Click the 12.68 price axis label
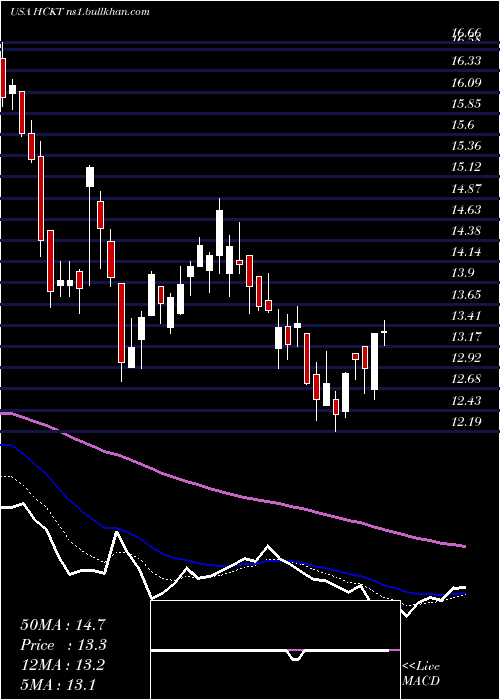 [x=466, y=379]
